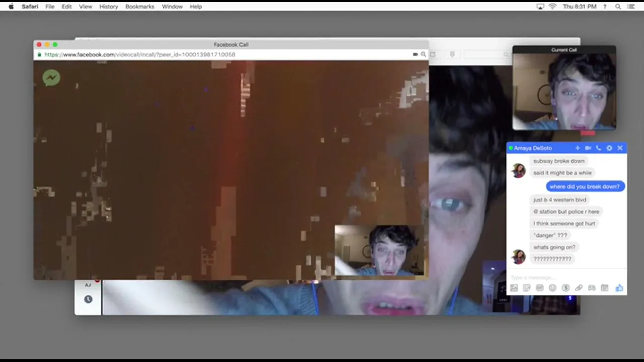Viewport: 644px width, 362px height.
Task: Click the ""danger" ???" message
Action: [x=550, y=235]
